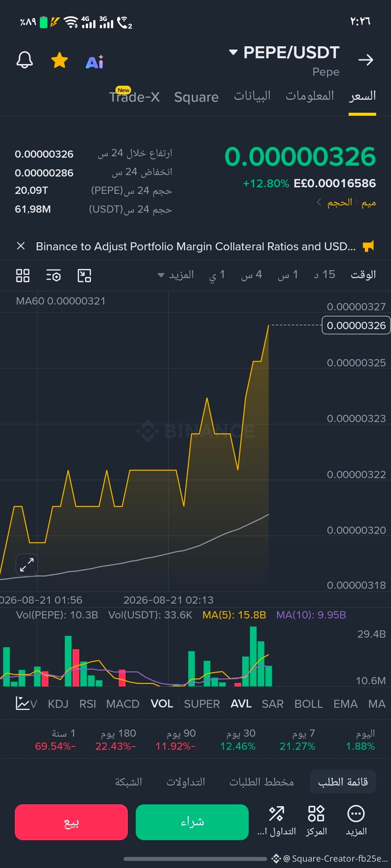Image resolution: width=391 pixels, height=868 pixels.
Task: Open the chart indicator settings icon
Action: tap(54, 275)
